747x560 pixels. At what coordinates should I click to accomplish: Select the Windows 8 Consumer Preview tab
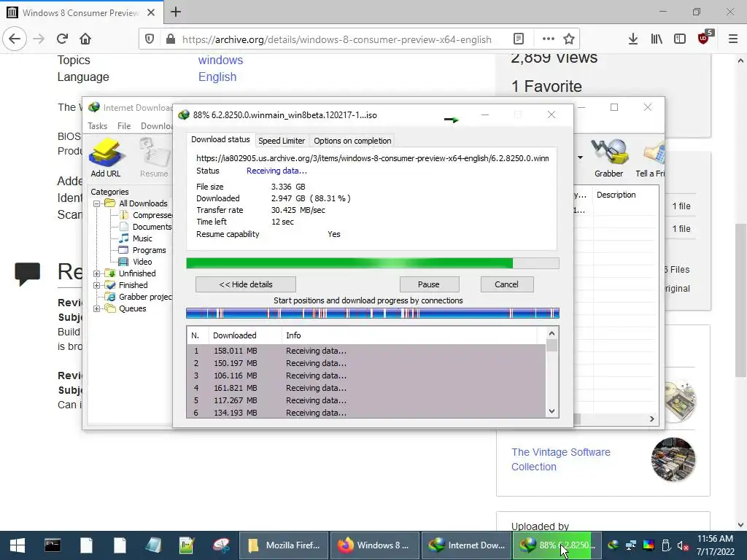[81, 12]
